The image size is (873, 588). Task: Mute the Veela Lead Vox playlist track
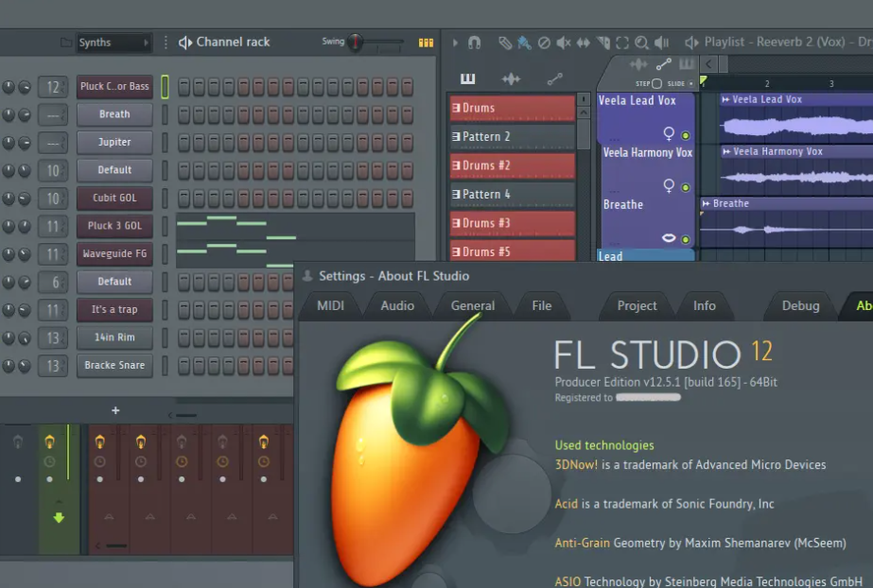click(686, 135)
